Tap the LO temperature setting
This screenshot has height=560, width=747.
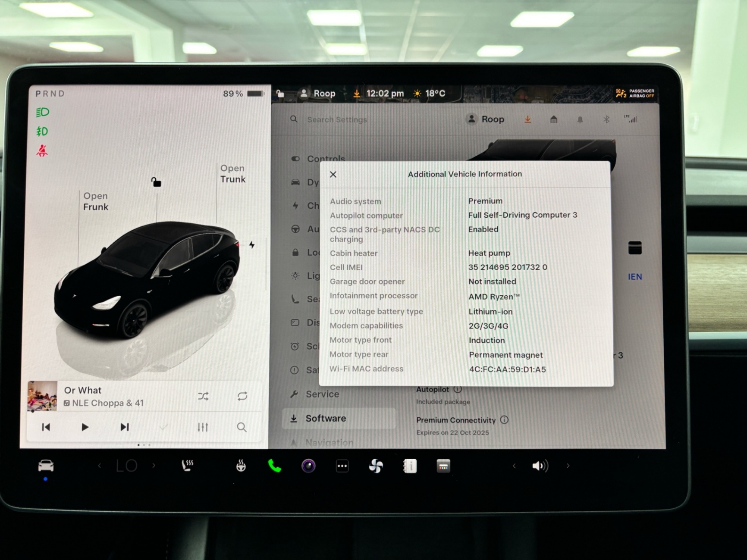point(127,466)
